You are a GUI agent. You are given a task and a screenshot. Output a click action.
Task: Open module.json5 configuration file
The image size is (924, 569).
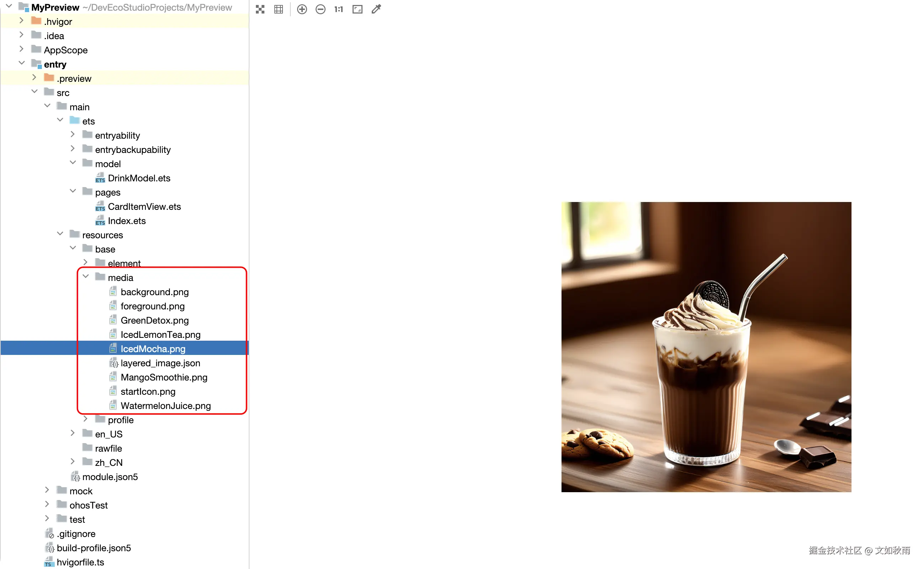point(110,477)
